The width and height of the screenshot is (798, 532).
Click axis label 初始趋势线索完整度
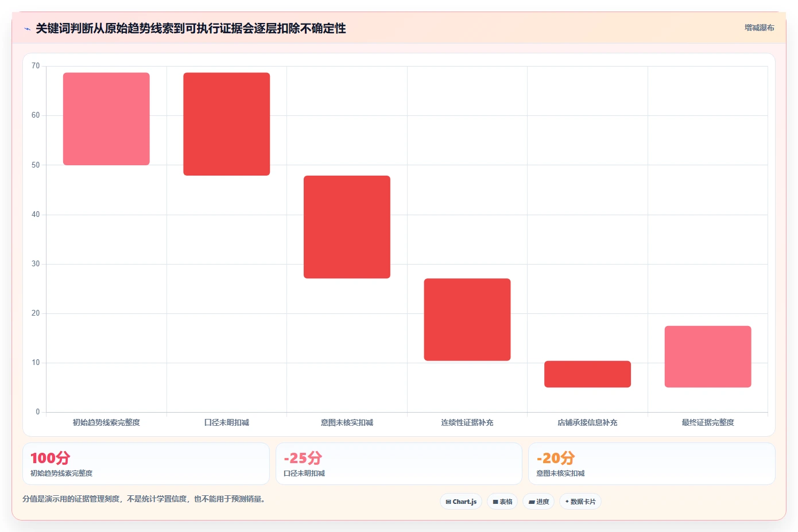tap(106, 422)
